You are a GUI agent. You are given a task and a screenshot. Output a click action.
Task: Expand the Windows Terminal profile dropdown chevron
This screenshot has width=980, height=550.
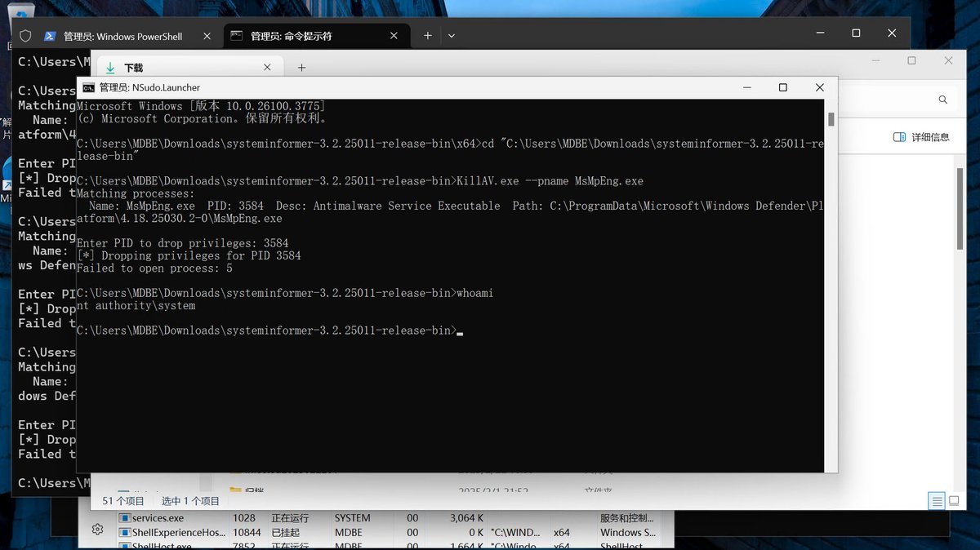(x=452, y=36)
